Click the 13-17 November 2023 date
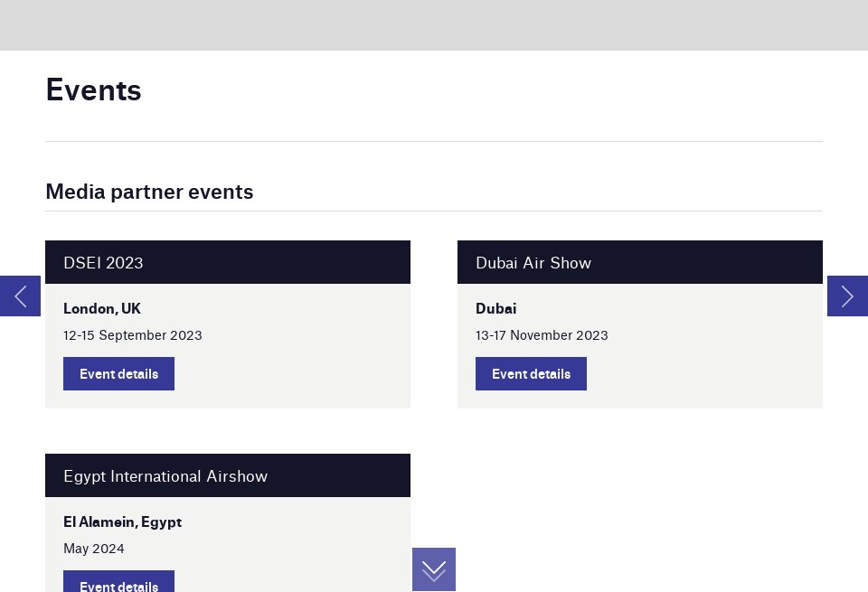This screenshot has height=592, width=868. (x=542, y=335)
